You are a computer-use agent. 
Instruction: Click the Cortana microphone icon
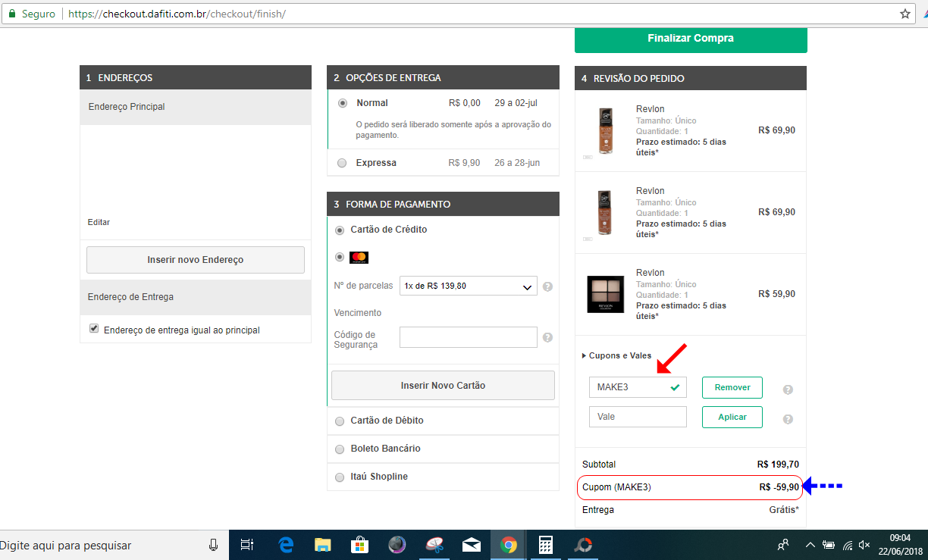click(214, 545)
